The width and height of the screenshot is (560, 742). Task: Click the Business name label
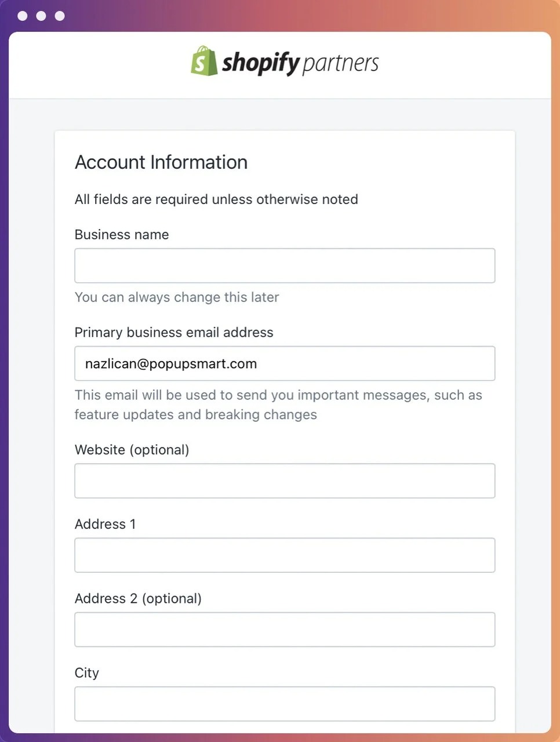(x=122, y=235)
